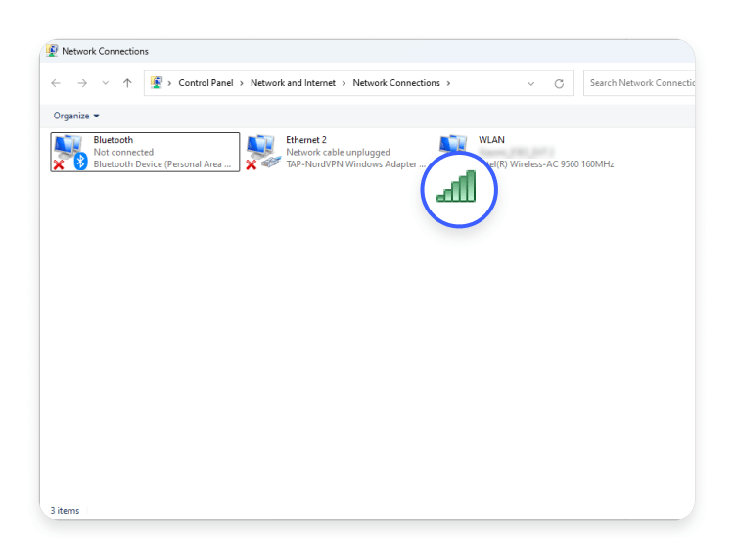Screen dimensions: 734x560
Task: Open Network and Internet breadcrumb
Action: pyautogui.click(x=293, y=83)
